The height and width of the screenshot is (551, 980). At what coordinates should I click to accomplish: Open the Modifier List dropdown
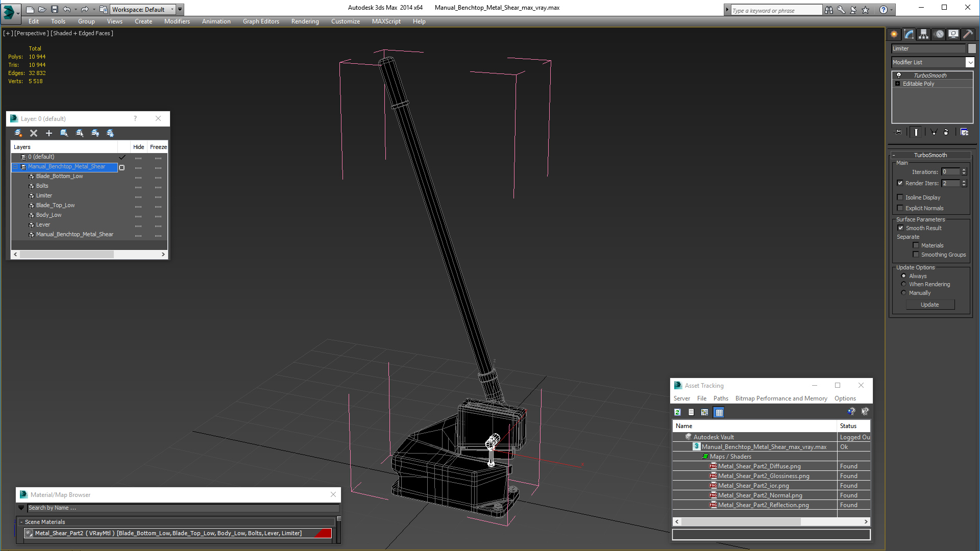click(x=970, y=62)
